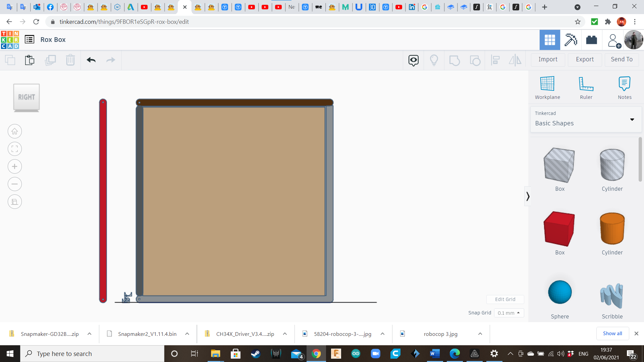
Task: Open the Send To menu
Action: (622, 59)
